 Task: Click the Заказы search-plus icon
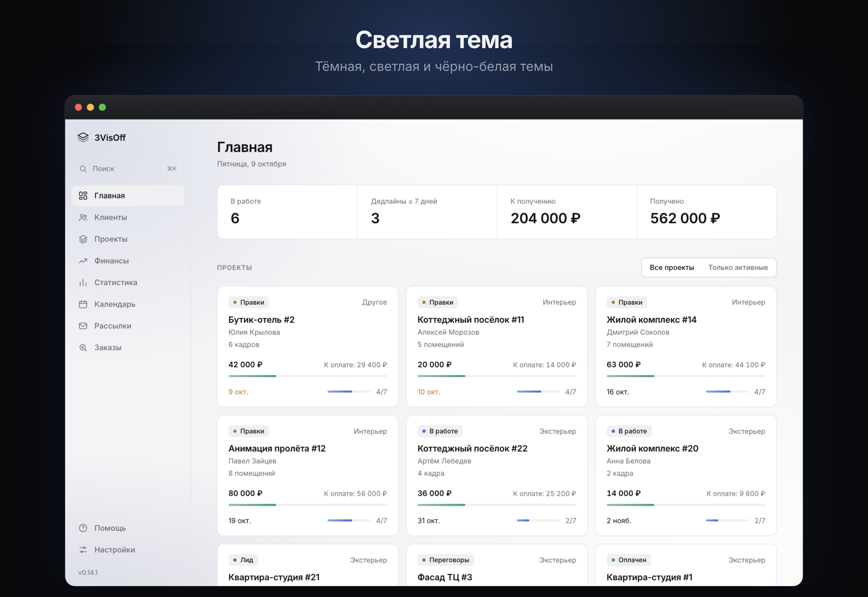[x=83, y=348]
